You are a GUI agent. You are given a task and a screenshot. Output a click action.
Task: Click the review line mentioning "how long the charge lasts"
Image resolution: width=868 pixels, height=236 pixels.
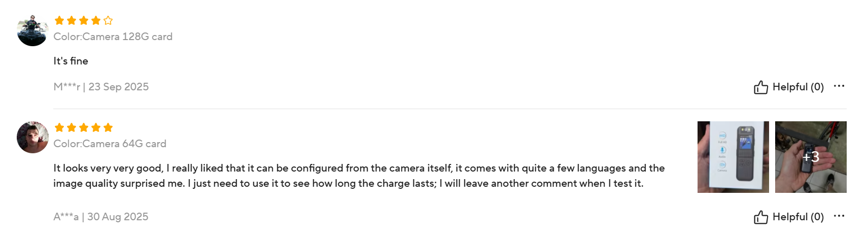[348, 183]
